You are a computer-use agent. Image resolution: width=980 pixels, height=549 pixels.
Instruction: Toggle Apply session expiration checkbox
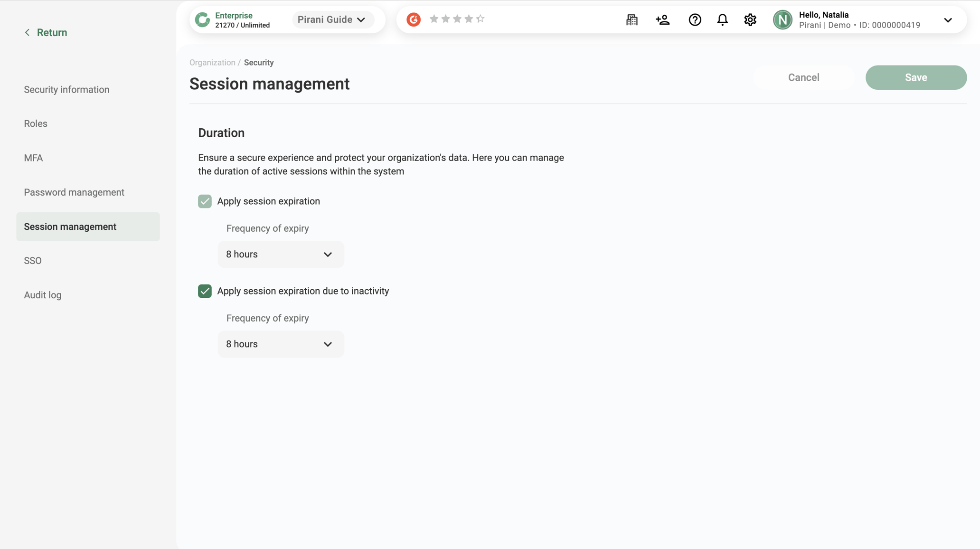click(x=205, y=201)
